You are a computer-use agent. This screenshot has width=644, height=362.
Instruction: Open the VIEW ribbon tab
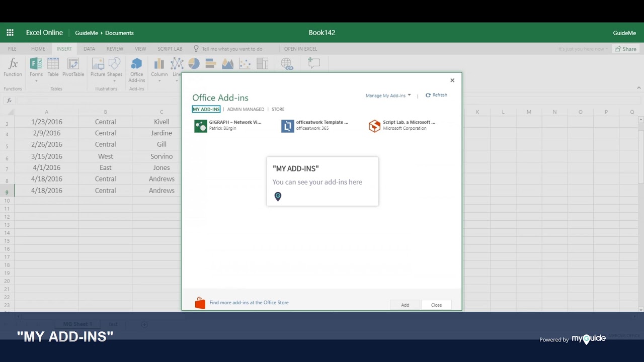click(140, 49)
